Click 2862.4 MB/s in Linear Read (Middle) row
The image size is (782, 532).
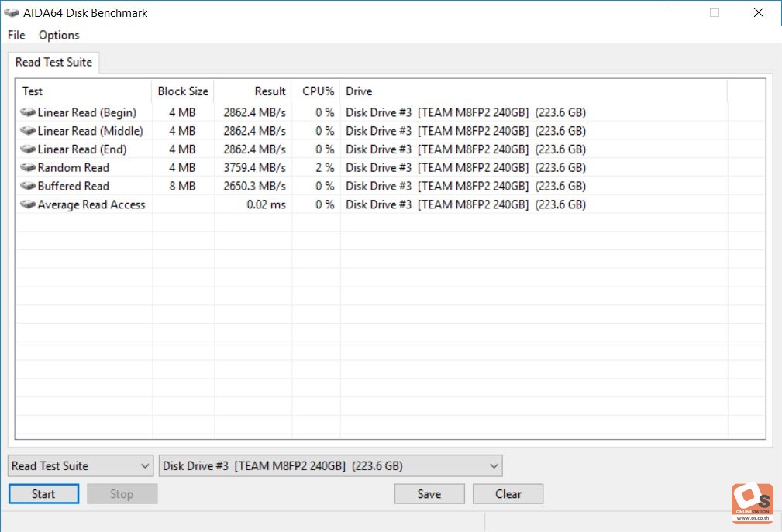point(255,131)
